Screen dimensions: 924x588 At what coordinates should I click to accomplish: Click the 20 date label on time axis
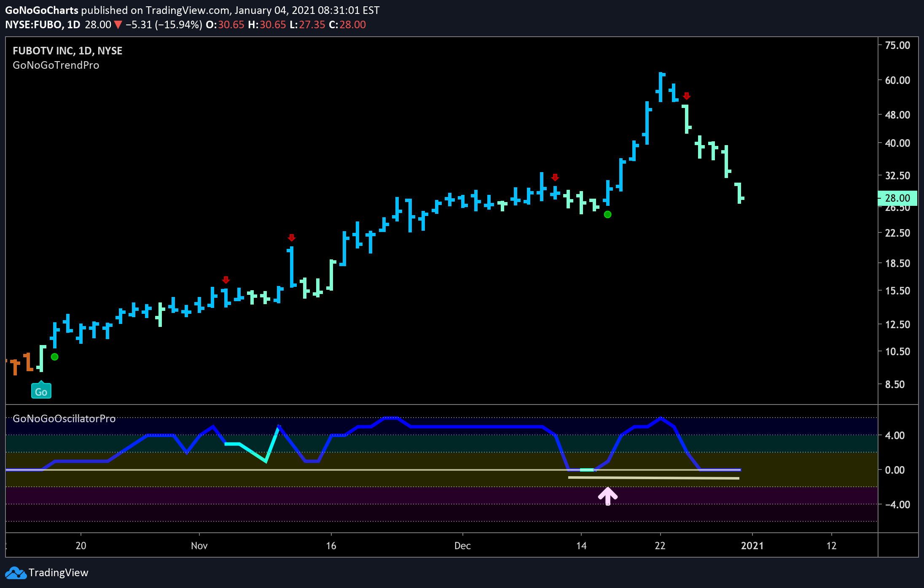(x=81, y=546)
